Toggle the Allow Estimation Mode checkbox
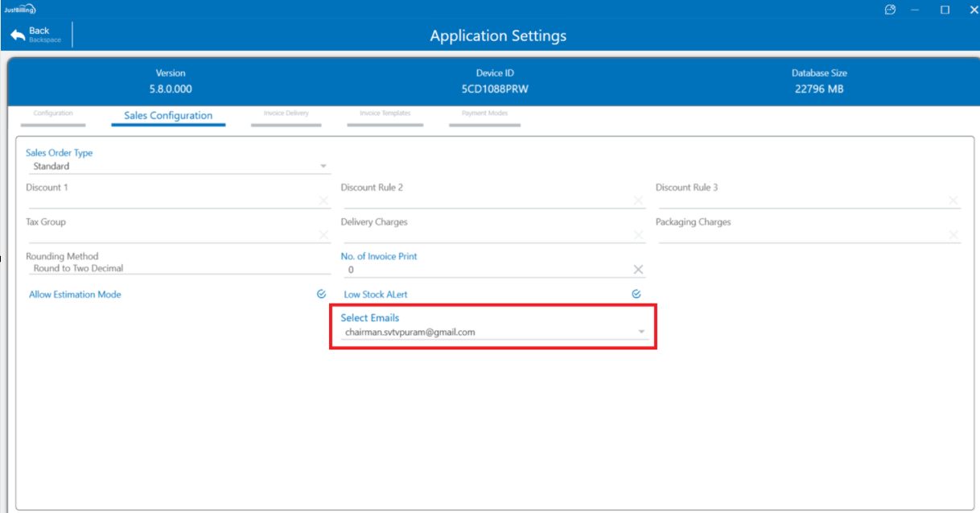This screenshot has width=980, height=513. click(321, 295)
